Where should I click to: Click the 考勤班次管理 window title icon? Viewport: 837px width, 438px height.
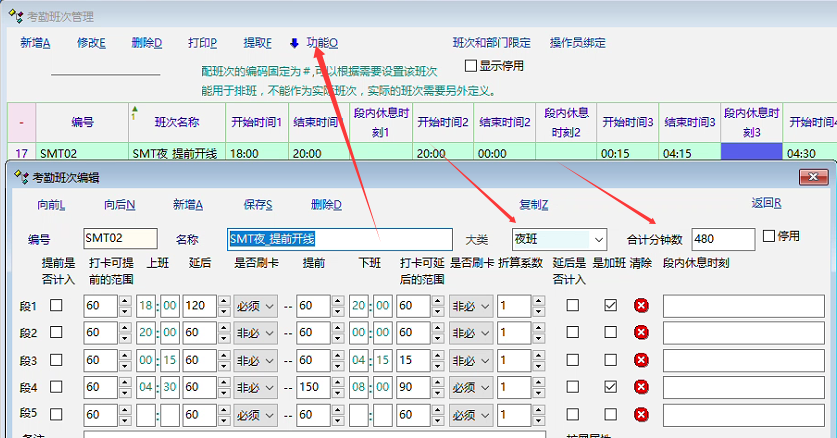(16, 17)
